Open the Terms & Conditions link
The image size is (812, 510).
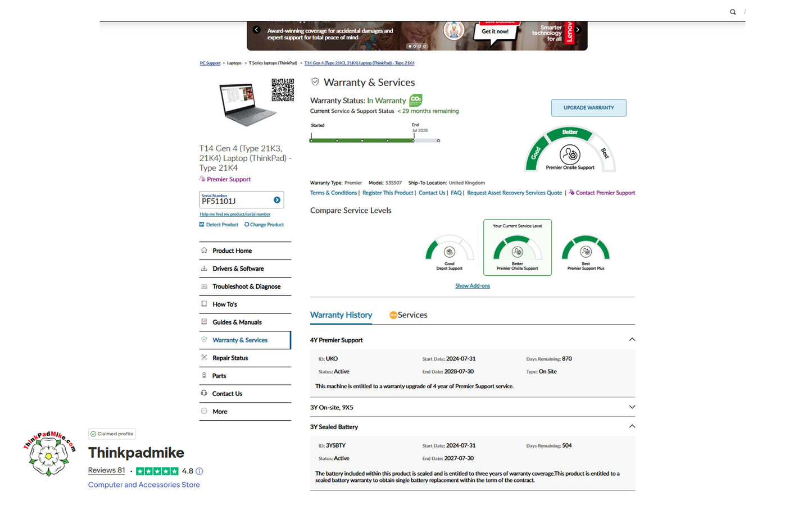pos(333,193)
